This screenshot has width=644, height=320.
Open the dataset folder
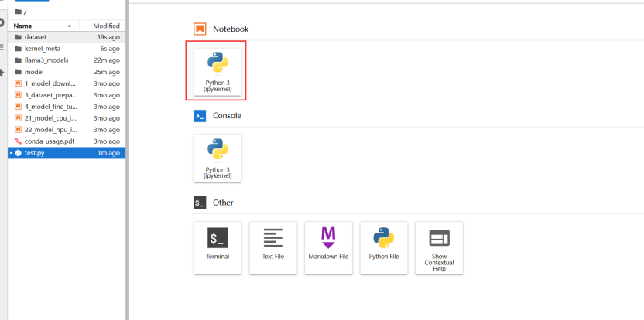tap(67, 37)
